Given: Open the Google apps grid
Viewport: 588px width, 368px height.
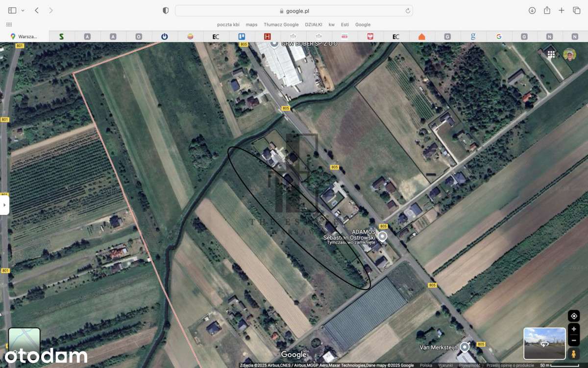Looking at the screenshot, I should click(551, 54).
